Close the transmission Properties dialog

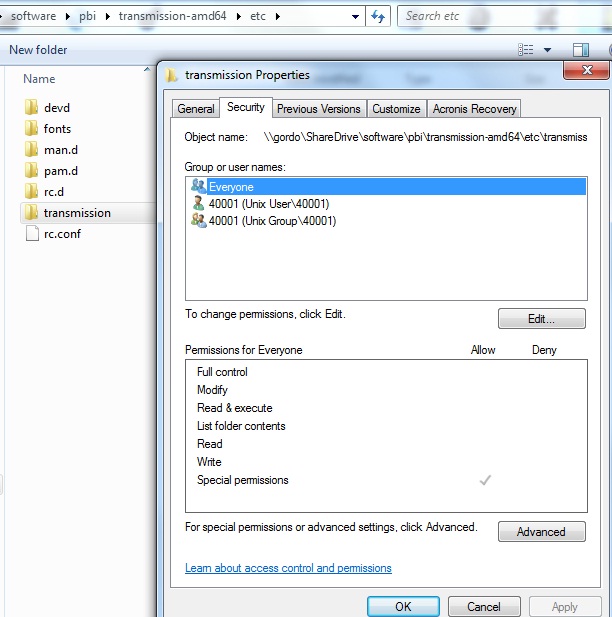pyautogui.click(x=587, y=70)
